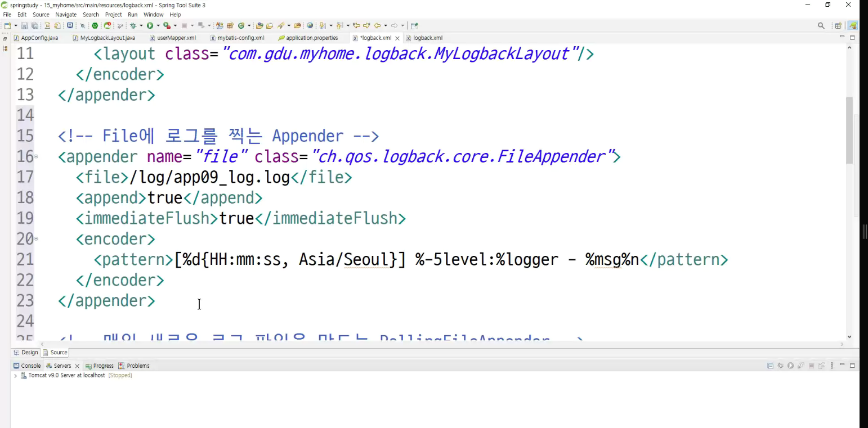
Task: Start the server in profile mode icon
Action: [x=800, y=366]
